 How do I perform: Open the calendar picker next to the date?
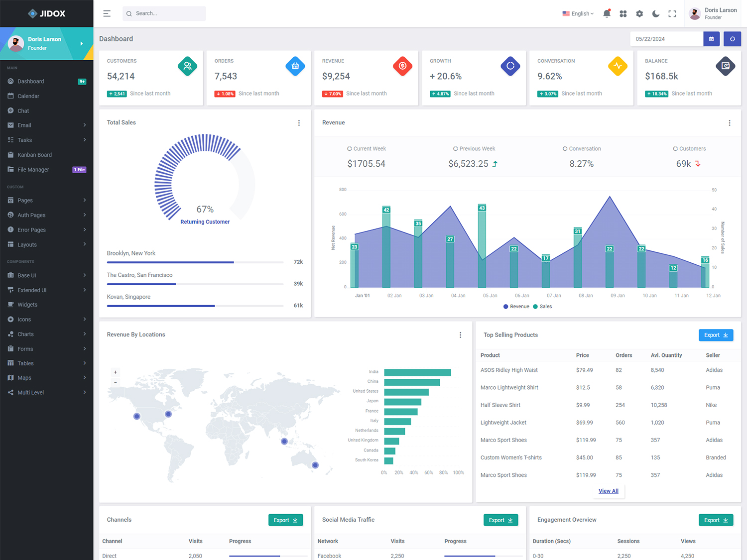711,38
